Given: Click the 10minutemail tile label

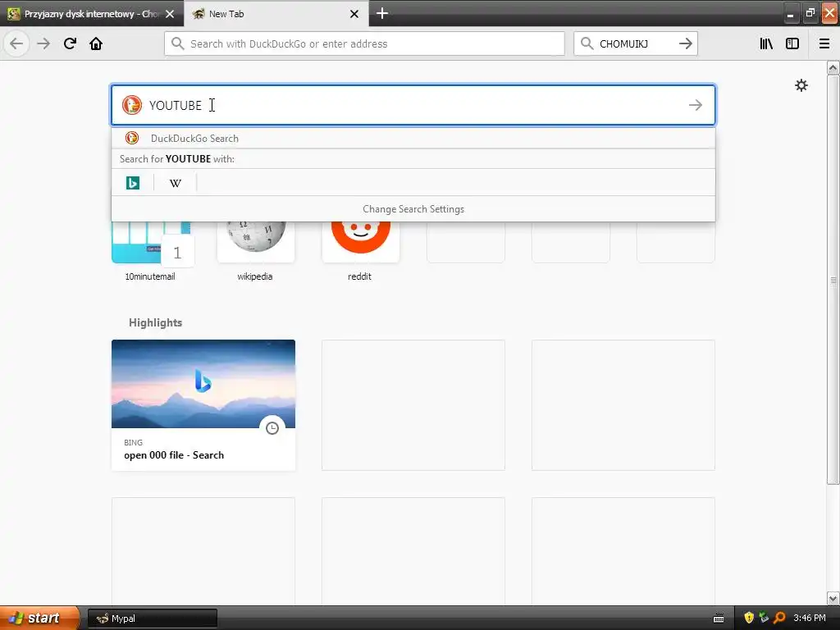Looking at the screenshot, I should (x=150, y=276).
